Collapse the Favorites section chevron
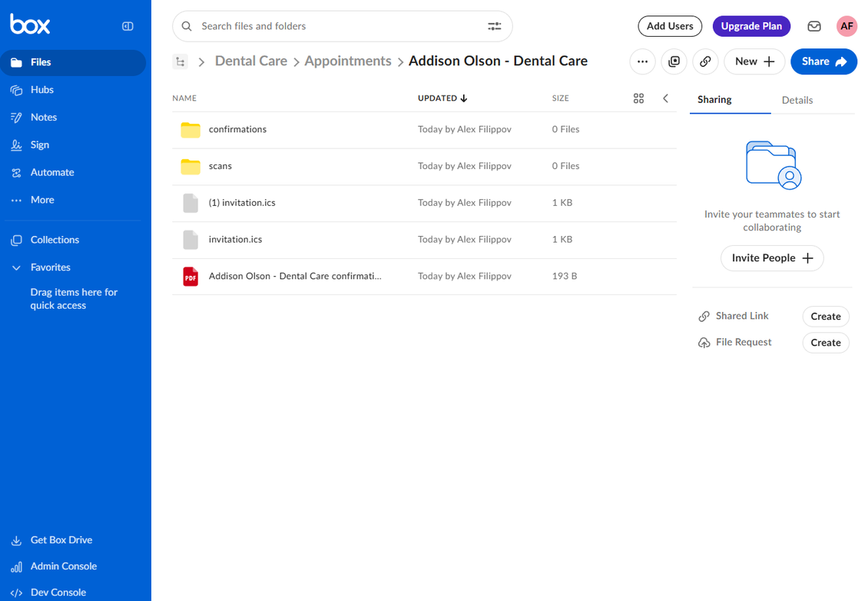Viewport: 868px width, 601px height. [x=16, y=267]
